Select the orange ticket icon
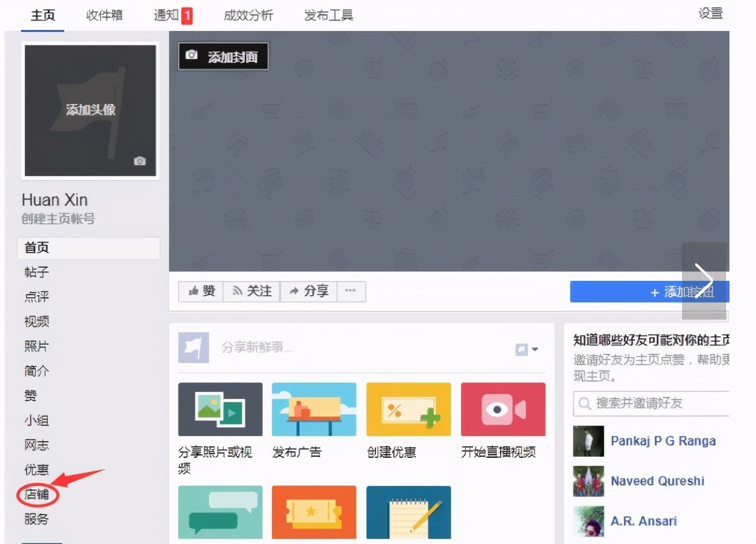This screenshot has height=544, width=756. (314, 512)
